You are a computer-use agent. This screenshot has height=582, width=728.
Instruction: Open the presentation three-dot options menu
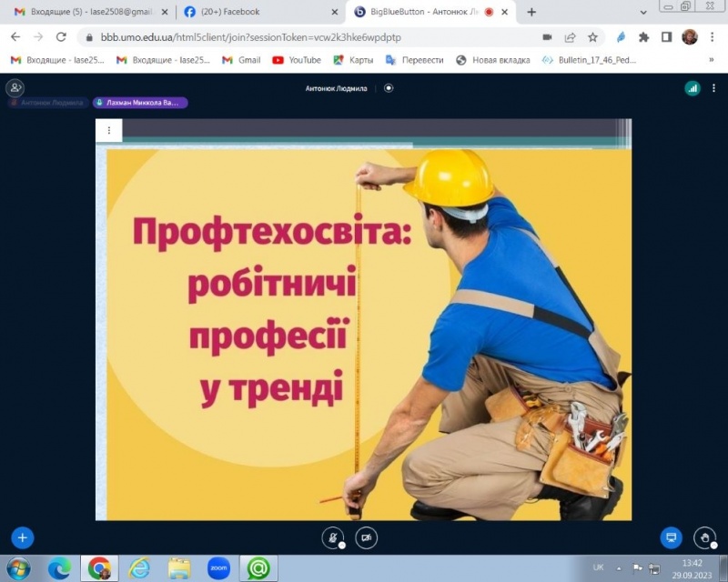(x=108, y=131)
